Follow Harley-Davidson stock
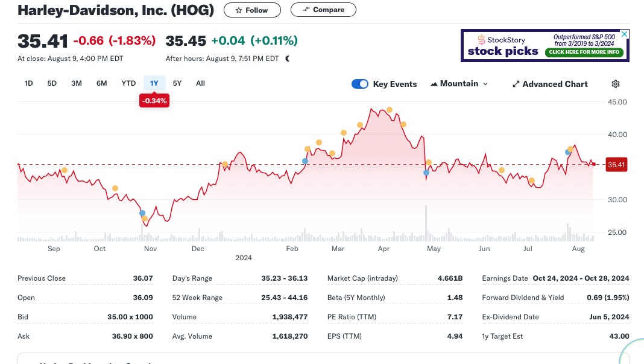 coord(252,10)
